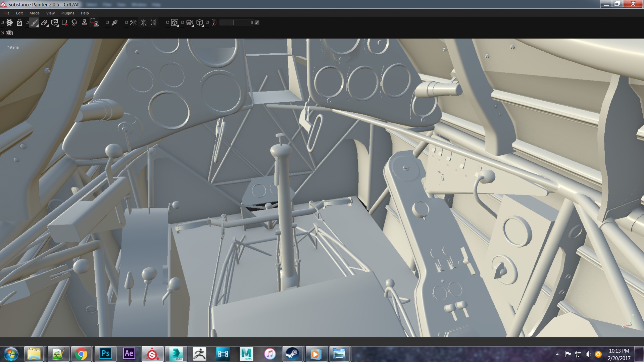The height and width of the screenshot is (362, 644).
Task: Undock the material picker toolbar handle
Action: tap(107, 22)
